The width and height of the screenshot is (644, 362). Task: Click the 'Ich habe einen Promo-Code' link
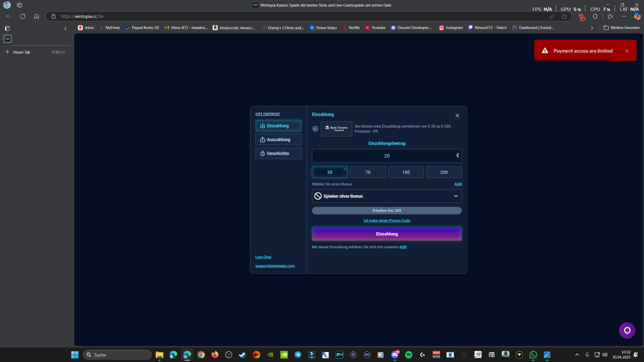pyautogui.click(x=386, y=221)
